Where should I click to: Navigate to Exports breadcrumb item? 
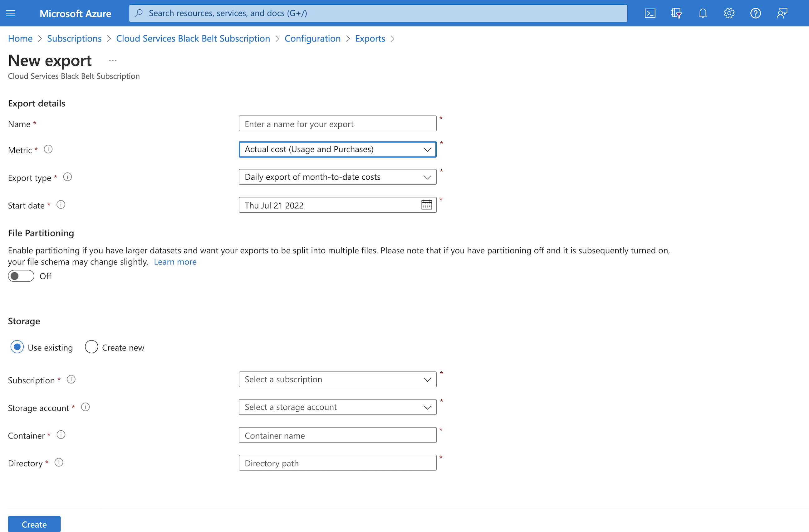click(x=370, y=38)
